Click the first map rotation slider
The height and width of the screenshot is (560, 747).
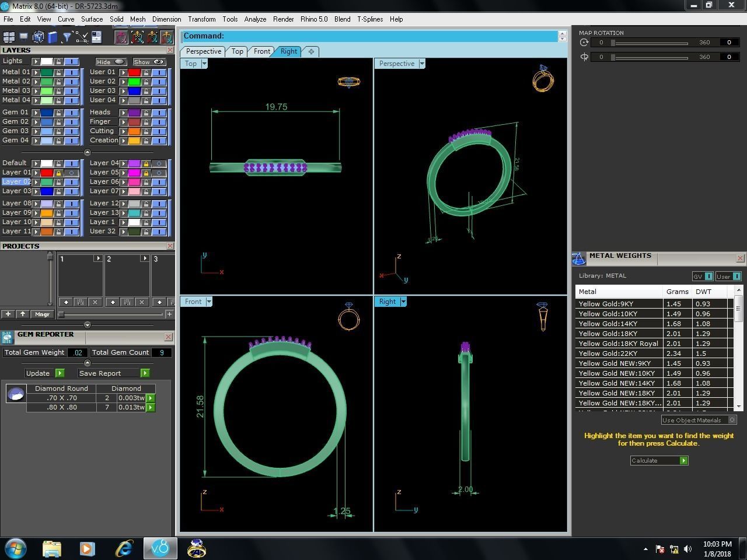[650, 43]
